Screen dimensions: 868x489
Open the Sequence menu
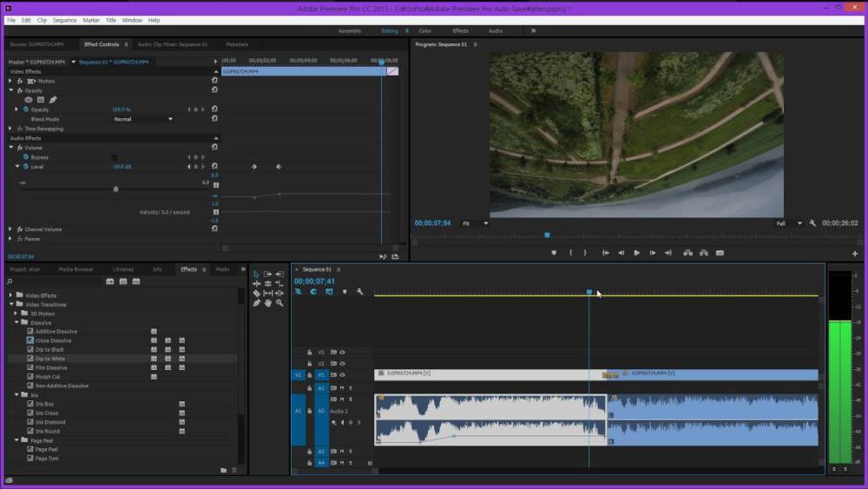tap(65, 20)
